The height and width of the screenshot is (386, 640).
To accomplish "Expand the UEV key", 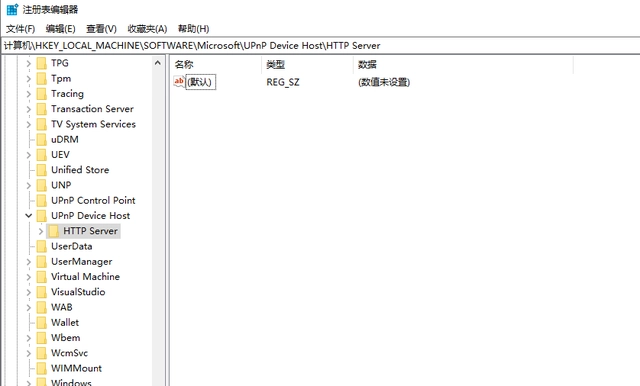I will 29,155.
